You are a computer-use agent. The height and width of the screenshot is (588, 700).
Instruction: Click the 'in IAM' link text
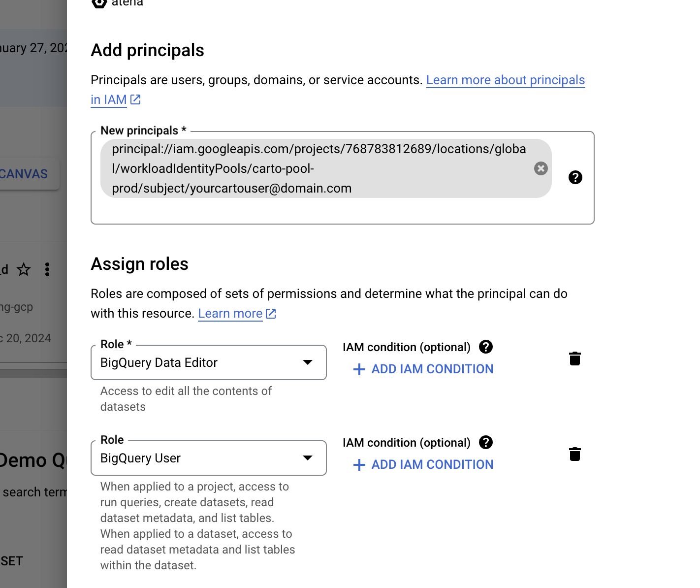(108, 99)
